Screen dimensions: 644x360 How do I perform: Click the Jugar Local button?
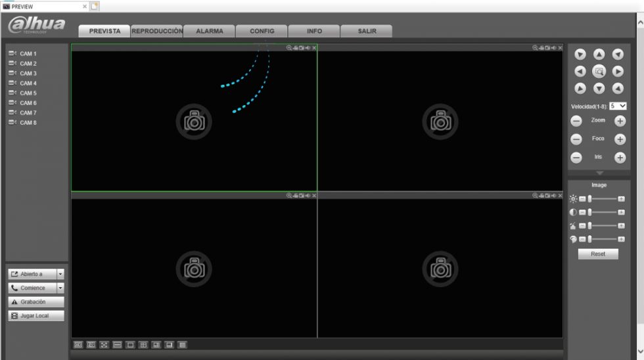[x=36, y=316]
